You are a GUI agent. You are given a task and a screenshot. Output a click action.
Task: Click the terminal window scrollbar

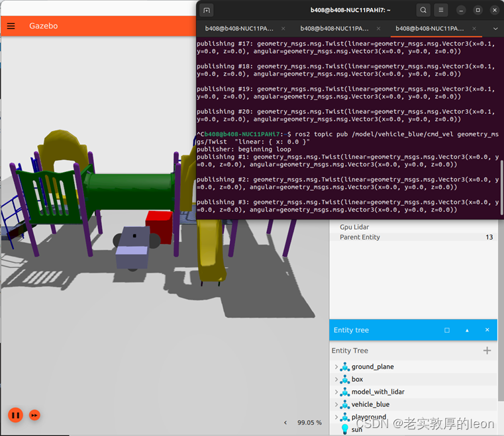pyautogui.click(x=502, y=188)
